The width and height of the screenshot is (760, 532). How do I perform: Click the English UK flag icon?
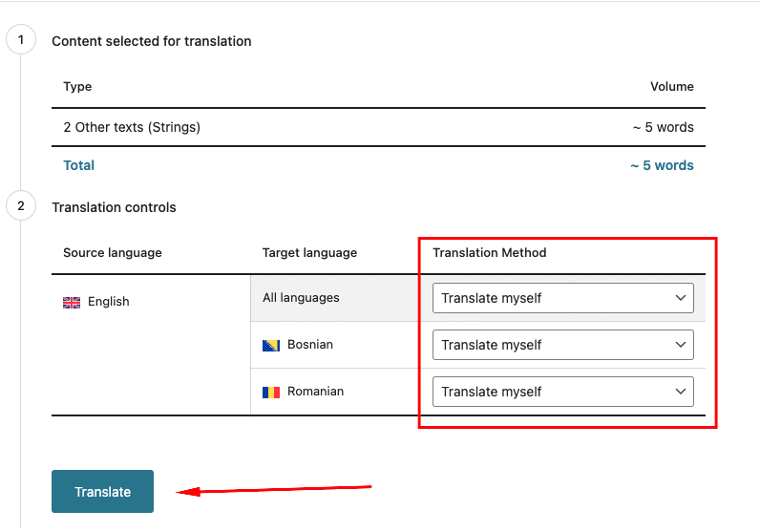[x=72, y=302]
